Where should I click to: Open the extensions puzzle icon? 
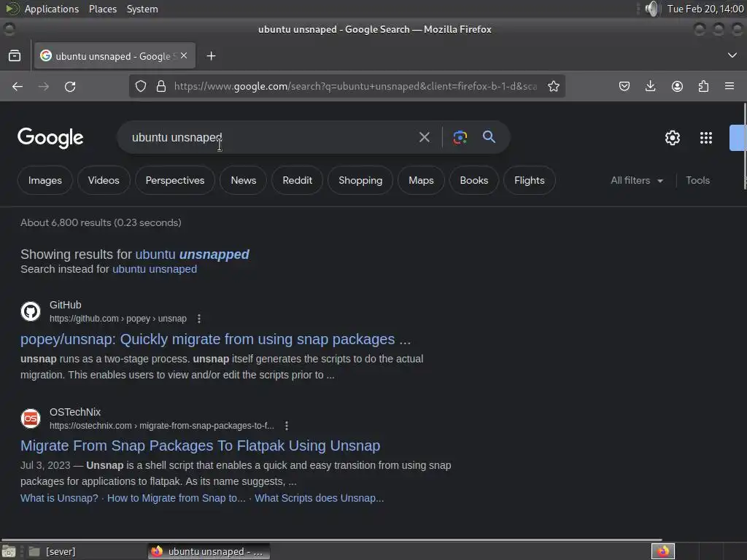(703, 86)
